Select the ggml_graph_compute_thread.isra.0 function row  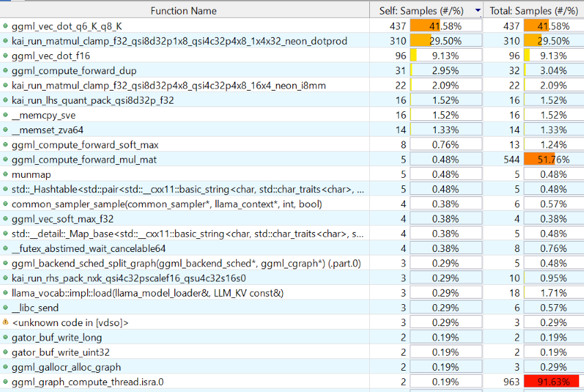[88, 382]
